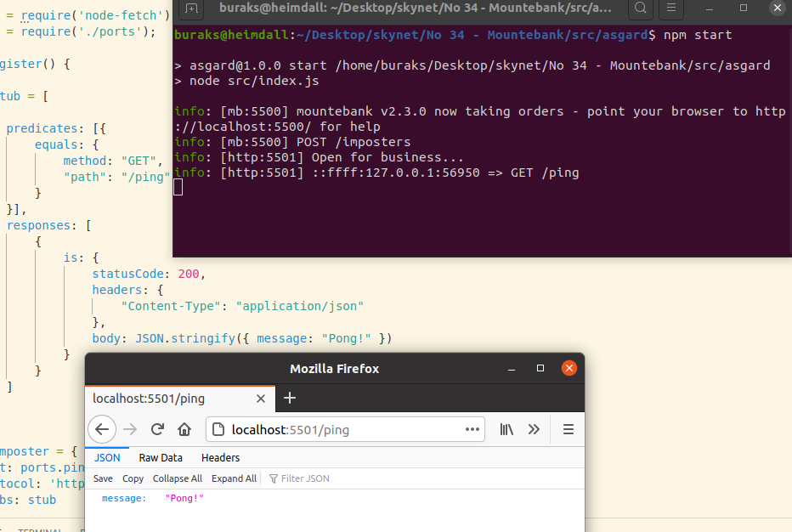Screen dimensions: 792x532
Task: Copy the JSON response
Action: coord(133,478)
